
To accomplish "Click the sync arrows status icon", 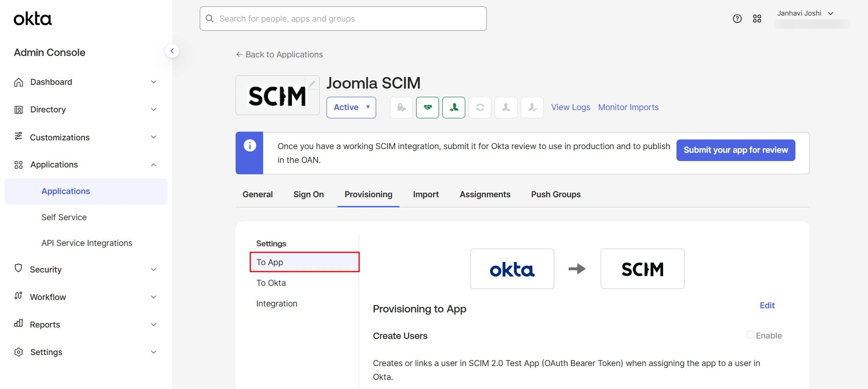I will 480,107.
